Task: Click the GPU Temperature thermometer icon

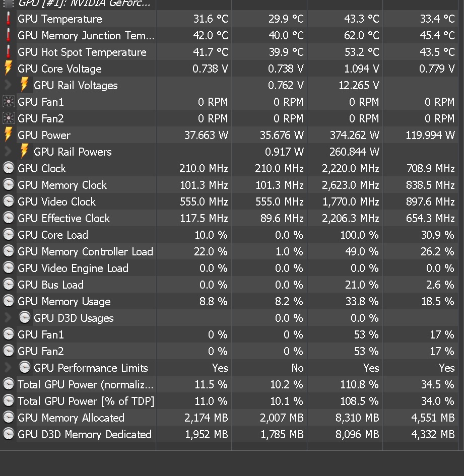Action: (9, 19)
